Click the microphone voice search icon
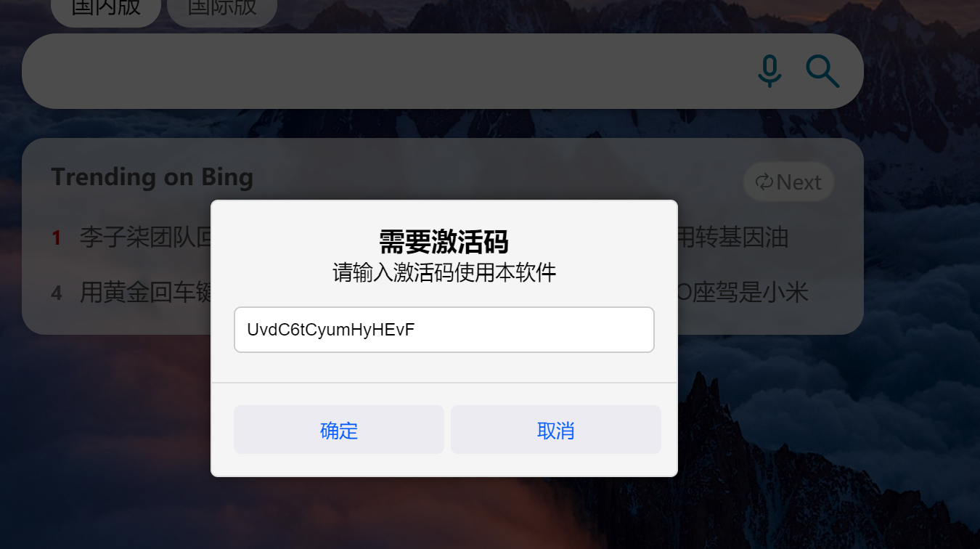The width and height of the screenshot is (980, 549). click(769, 71)
